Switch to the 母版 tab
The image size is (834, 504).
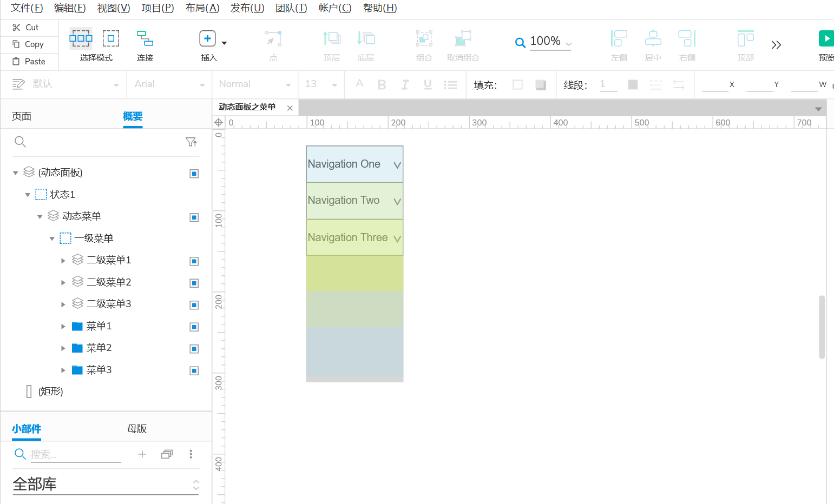click(137, 429)
